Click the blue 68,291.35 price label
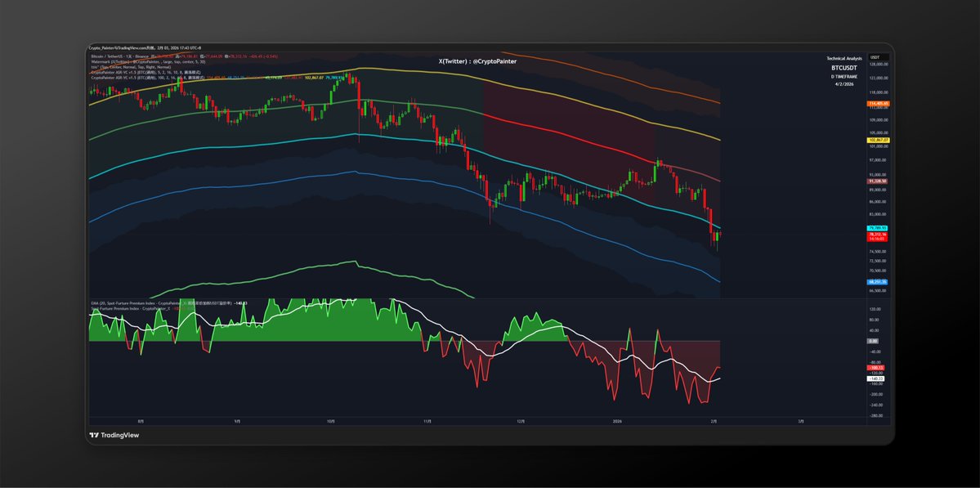 pos(878,281)
